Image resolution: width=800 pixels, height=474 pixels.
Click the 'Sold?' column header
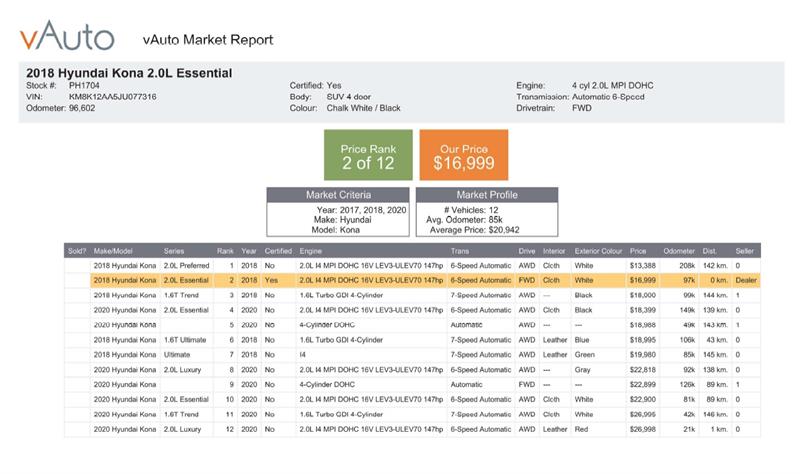pyautogui.click(x=77, y=251)
